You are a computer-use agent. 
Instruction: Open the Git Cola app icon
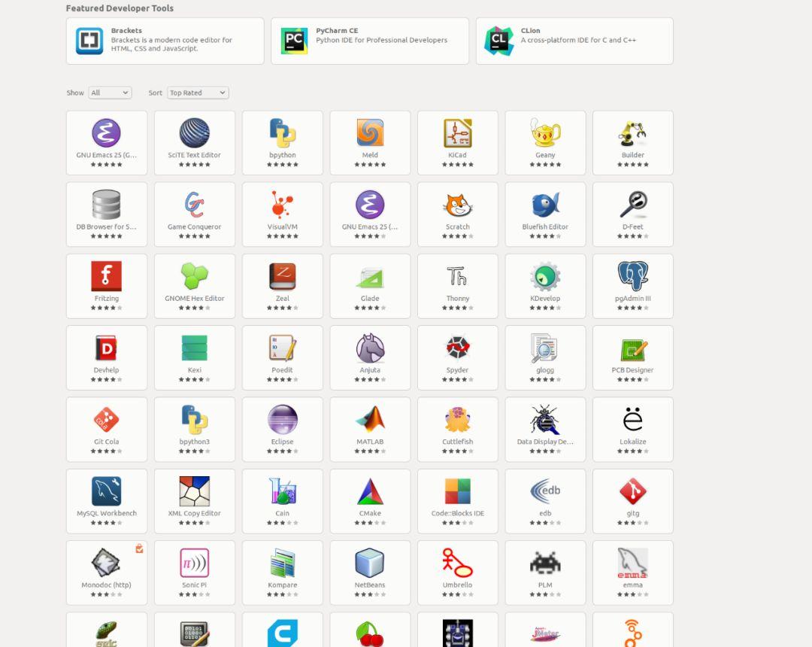[x=106, y=419]
